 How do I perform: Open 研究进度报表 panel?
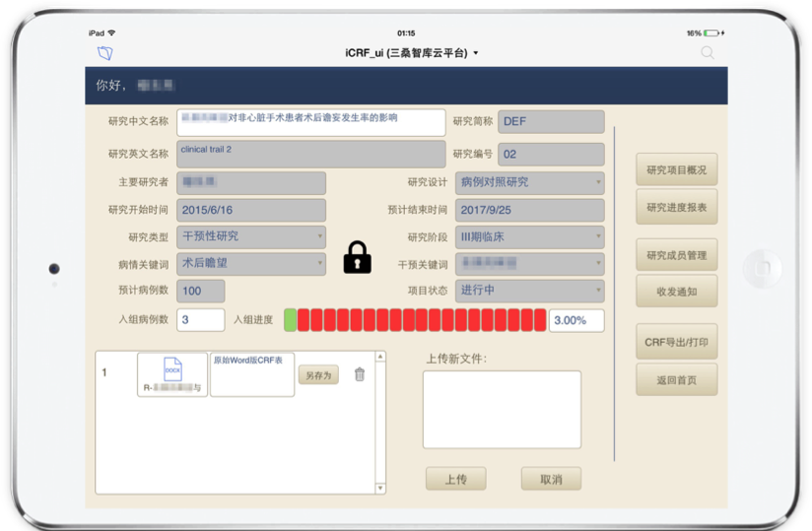coord(676,207)
